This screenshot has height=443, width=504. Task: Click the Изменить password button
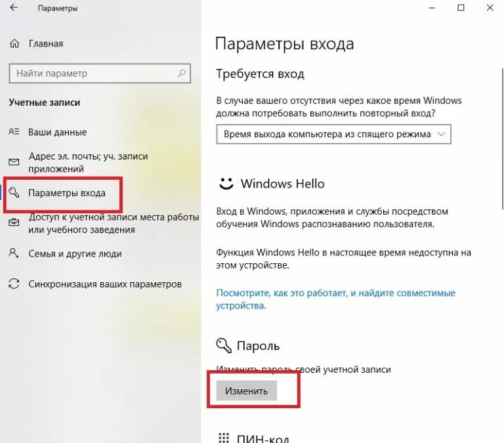pyautogui.click(x=247, y=390)
